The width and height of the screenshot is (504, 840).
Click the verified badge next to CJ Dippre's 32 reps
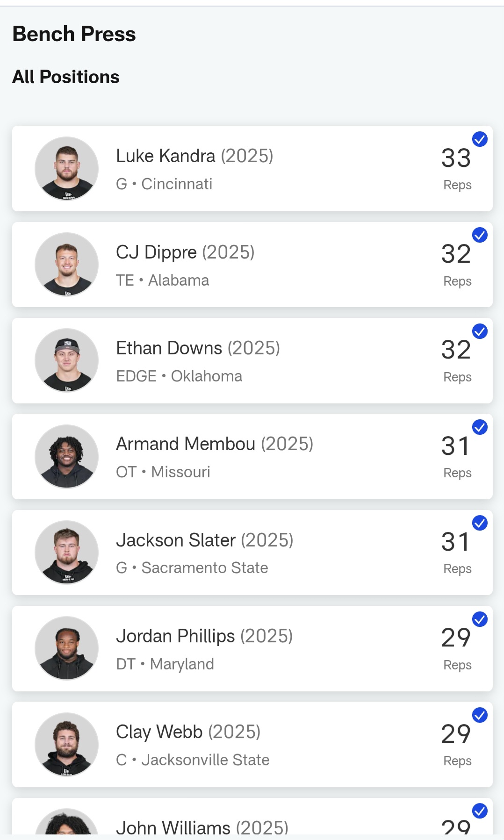pos(480,235)
